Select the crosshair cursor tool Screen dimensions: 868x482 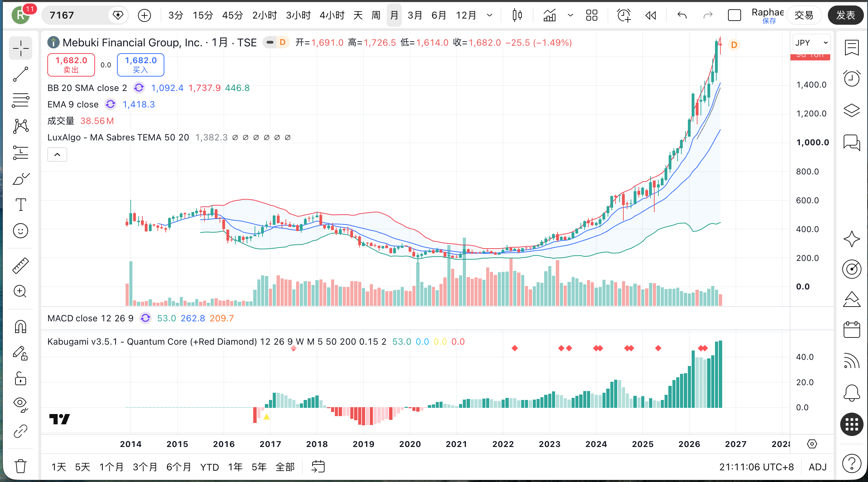coord(21,48)
